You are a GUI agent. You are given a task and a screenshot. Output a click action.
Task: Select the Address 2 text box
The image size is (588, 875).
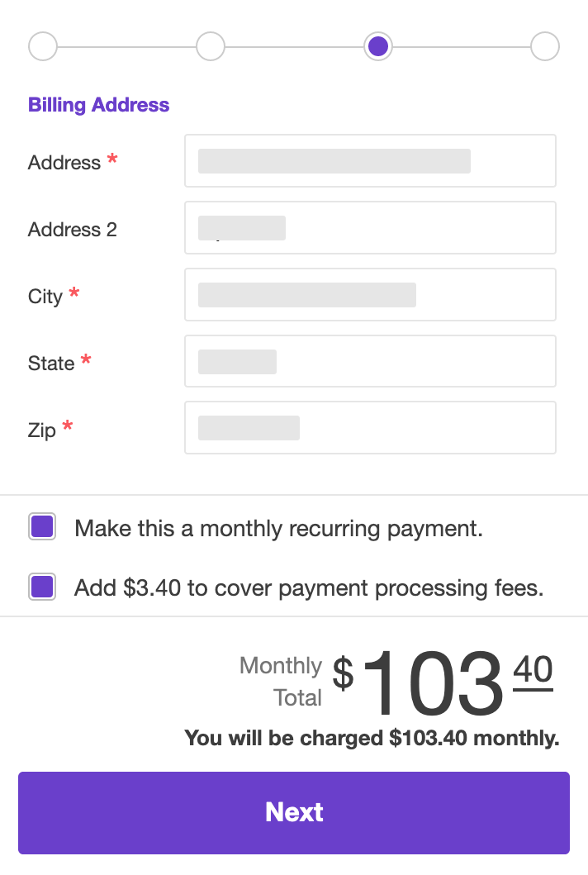pos(370,227)
